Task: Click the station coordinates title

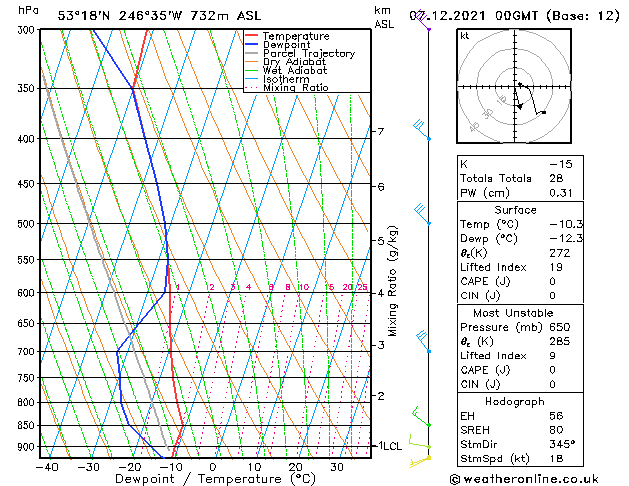Action: [x=147, y=15]
